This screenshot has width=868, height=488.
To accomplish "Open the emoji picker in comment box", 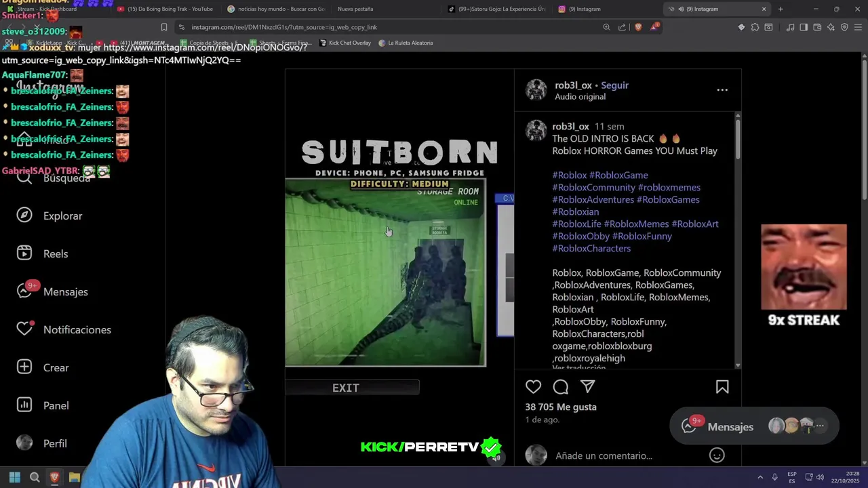I will point(717,455).
